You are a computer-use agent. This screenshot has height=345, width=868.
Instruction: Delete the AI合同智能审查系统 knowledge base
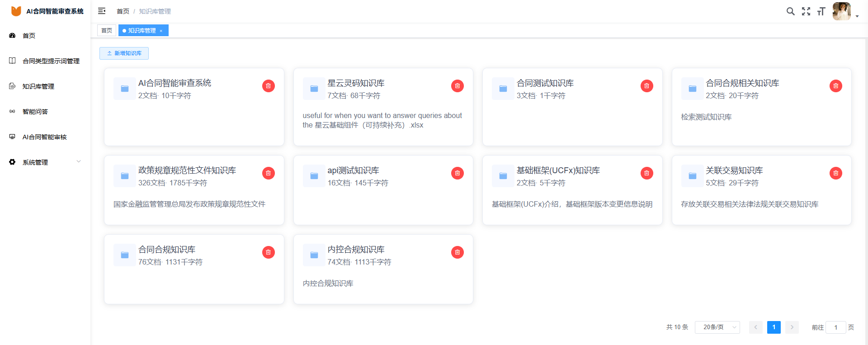pos(269,86)
